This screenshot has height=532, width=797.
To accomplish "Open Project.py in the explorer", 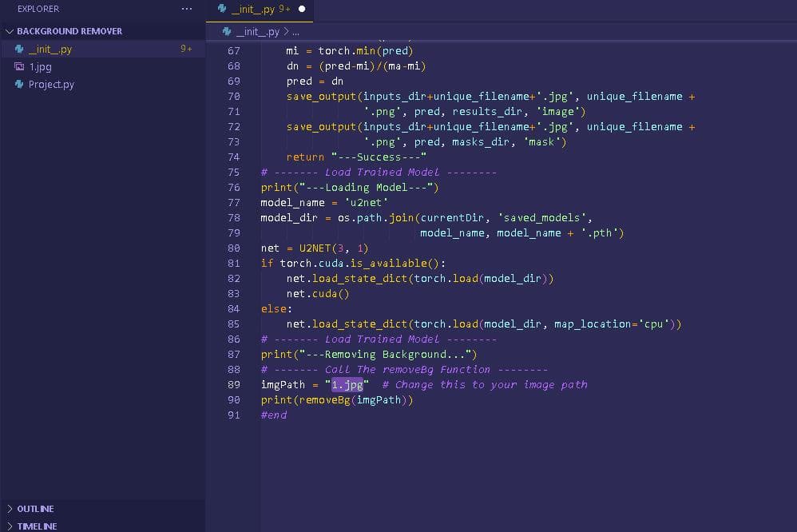I will click(x=51, y=85).
